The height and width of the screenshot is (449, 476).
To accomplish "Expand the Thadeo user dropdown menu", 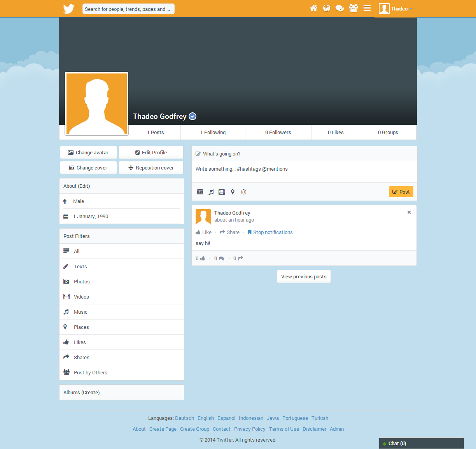I will 395,9.
